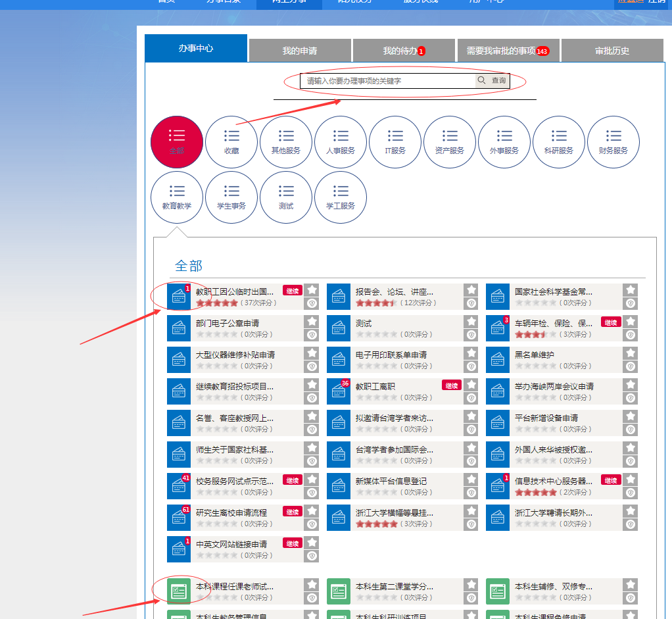This screenshot has width=672, height=619.
Task: Toggle the favorite star for 黑名单维护
Action: tap(631, 353)
